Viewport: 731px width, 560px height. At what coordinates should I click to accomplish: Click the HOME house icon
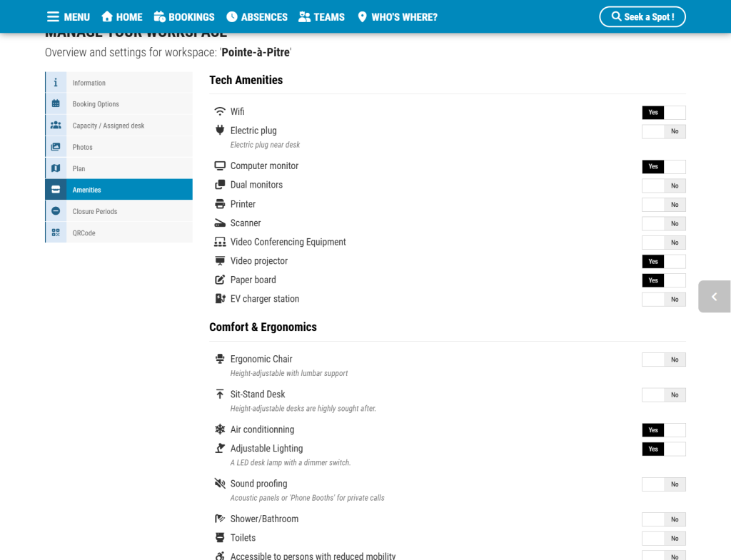coord(107,17)
